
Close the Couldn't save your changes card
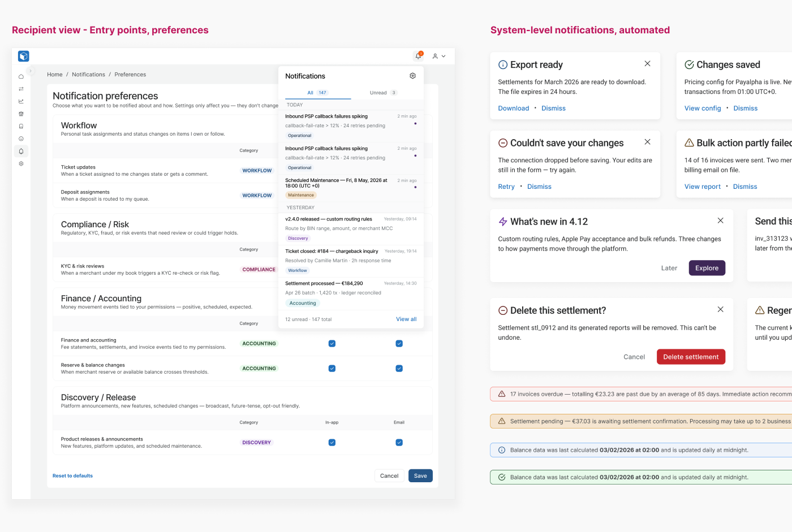point(647,142)
